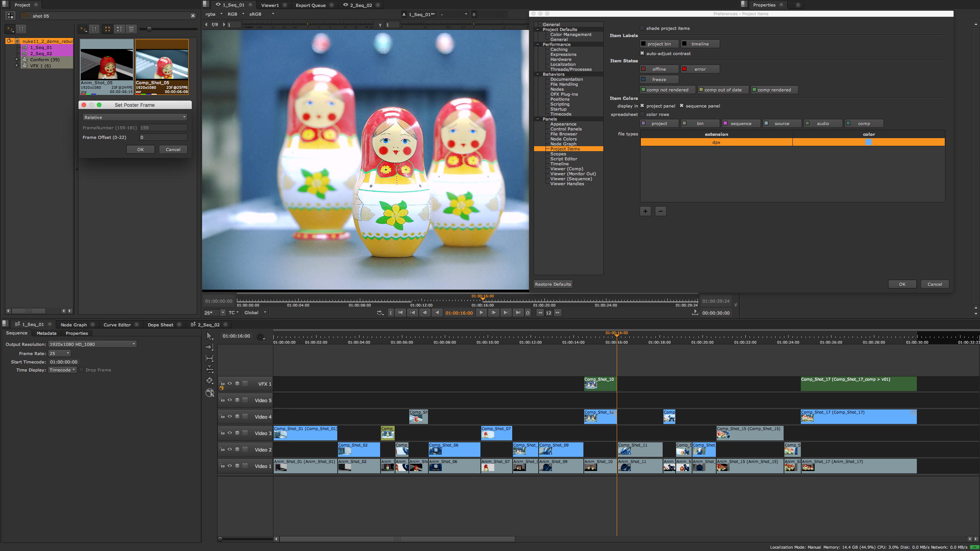Collapse the Behaviors section in Preferences
This screenshot has width=980, height=551.
pos(538,74)
